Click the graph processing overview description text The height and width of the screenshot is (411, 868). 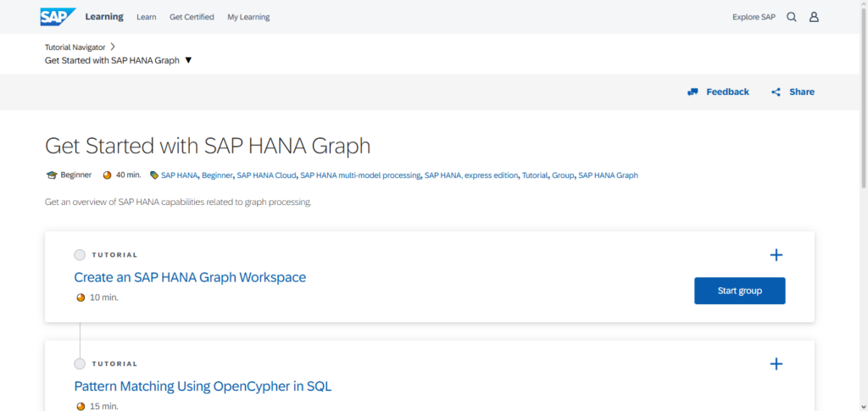point(178,203)
